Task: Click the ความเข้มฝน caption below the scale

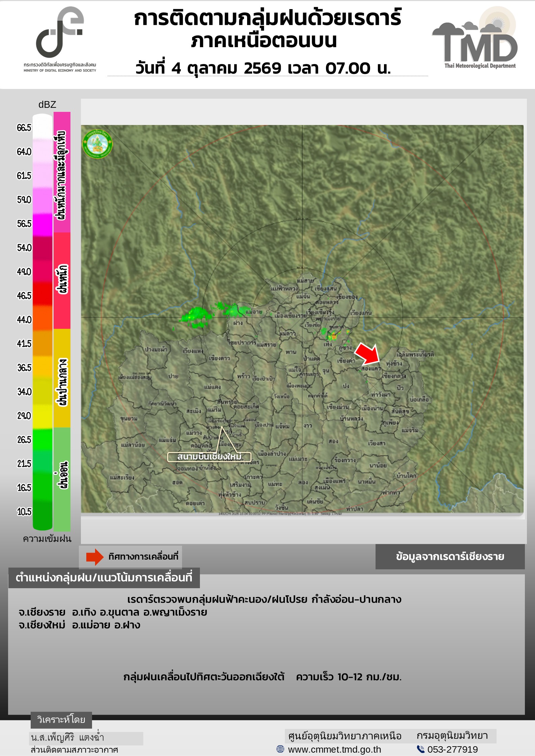Action: [47, 539]
